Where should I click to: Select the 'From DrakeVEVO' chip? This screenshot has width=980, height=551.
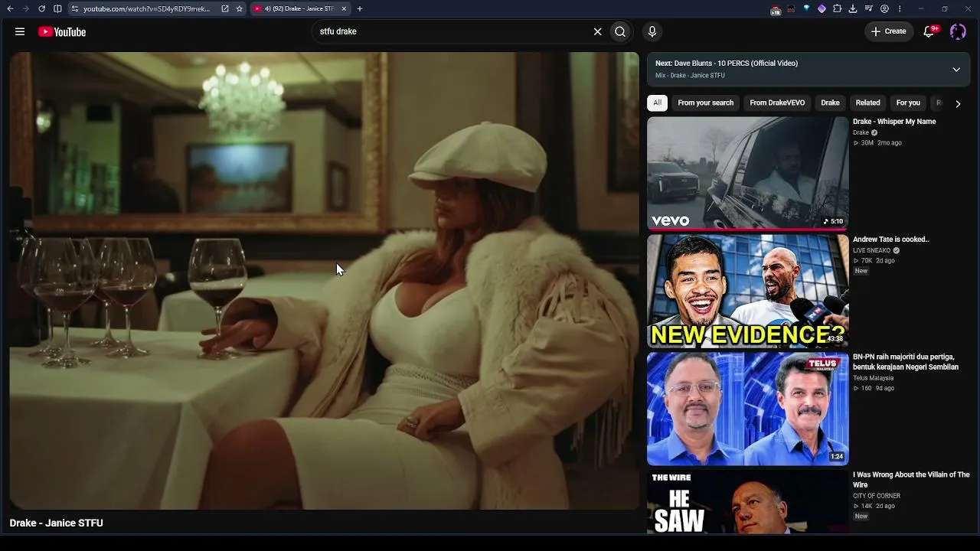click(777, 103)
